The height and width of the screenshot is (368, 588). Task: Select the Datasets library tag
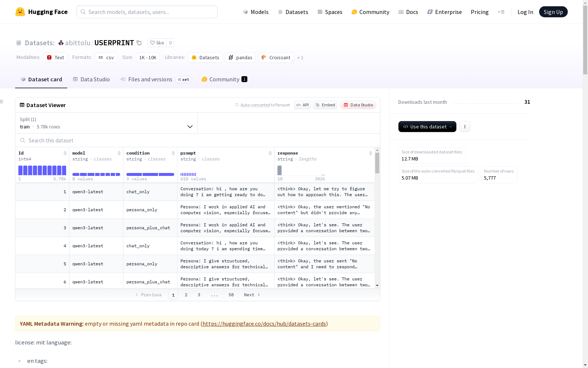(205, 57)
